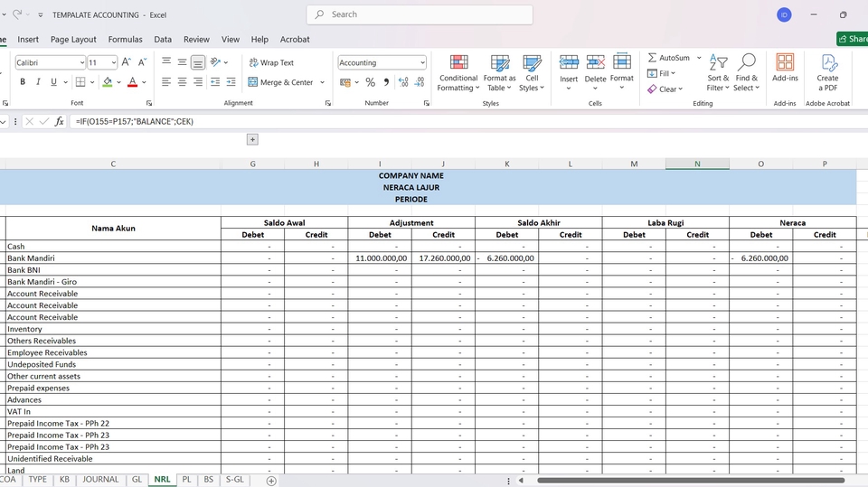Image resolution: width=868 pixels, height=487 pixels.
Task: Open the Formulas ribbon tab
Action: (x=125, y=40)
